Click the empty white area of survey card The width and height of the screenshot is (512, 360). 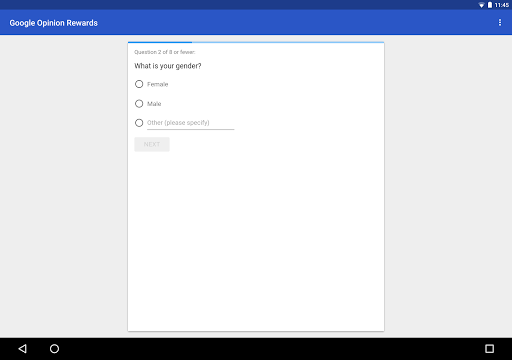(256, 240)
